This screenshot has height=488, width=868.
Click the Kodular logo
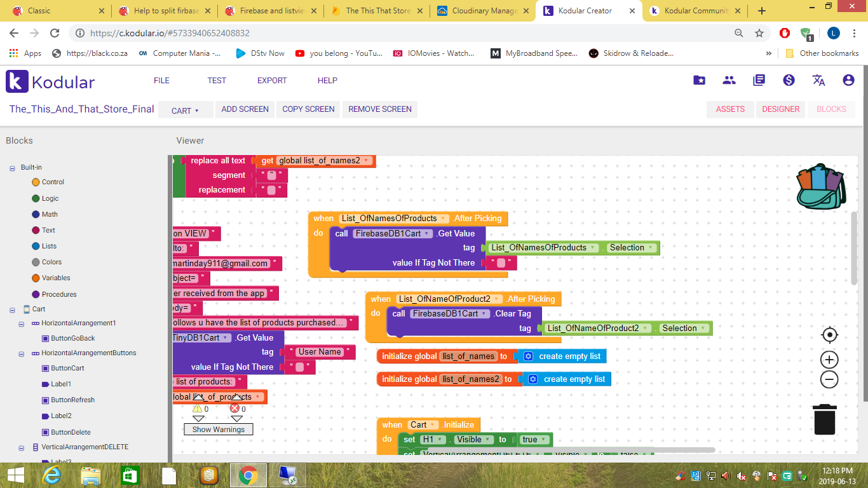point(50,81)
